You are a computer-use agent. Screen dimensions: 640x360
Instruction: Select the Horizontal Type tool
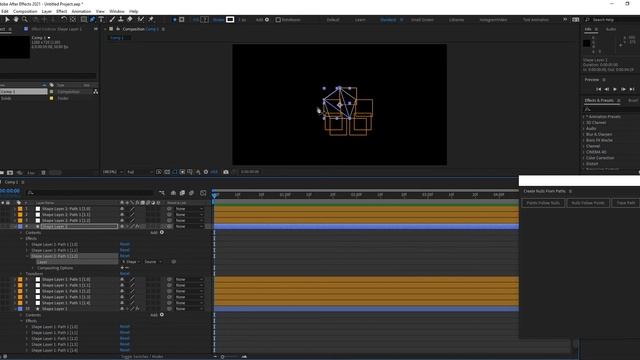pyautogui.click(x=101, y=19)
